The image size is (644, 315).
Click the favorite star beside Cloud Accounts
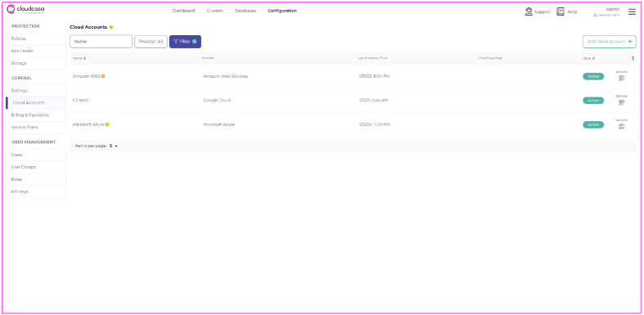111,27
